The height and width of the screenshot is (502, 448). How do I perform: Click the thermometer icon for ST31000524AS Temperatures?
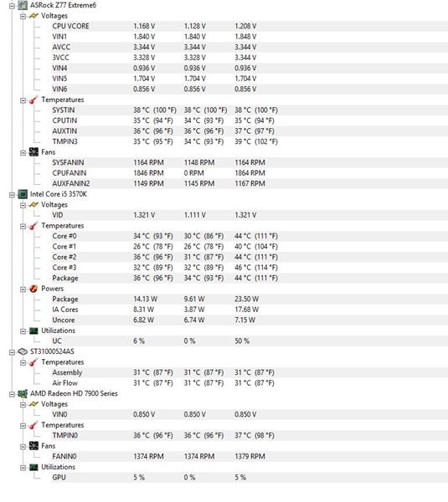tap(33, 362)
